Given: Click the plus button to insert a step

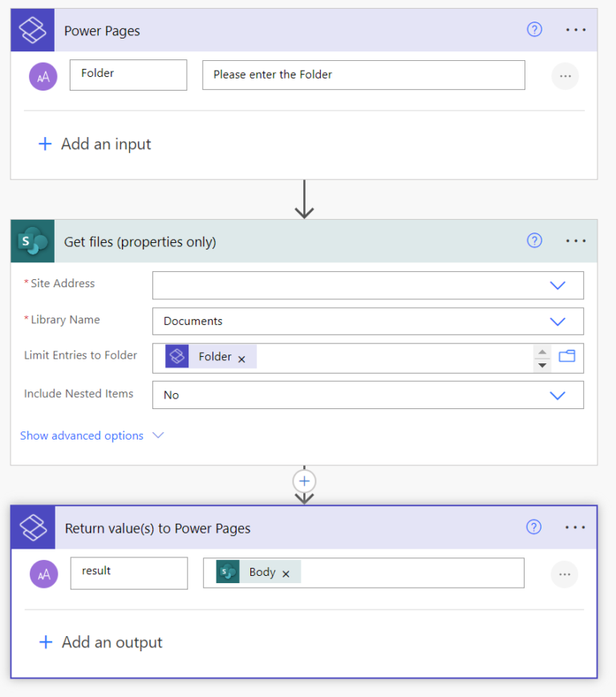Looking at the screenshot, I should pos(304,480).
